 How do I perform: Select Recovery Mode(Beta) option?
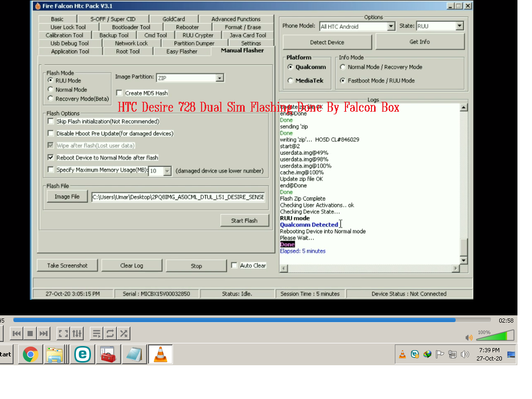[50, 98]
